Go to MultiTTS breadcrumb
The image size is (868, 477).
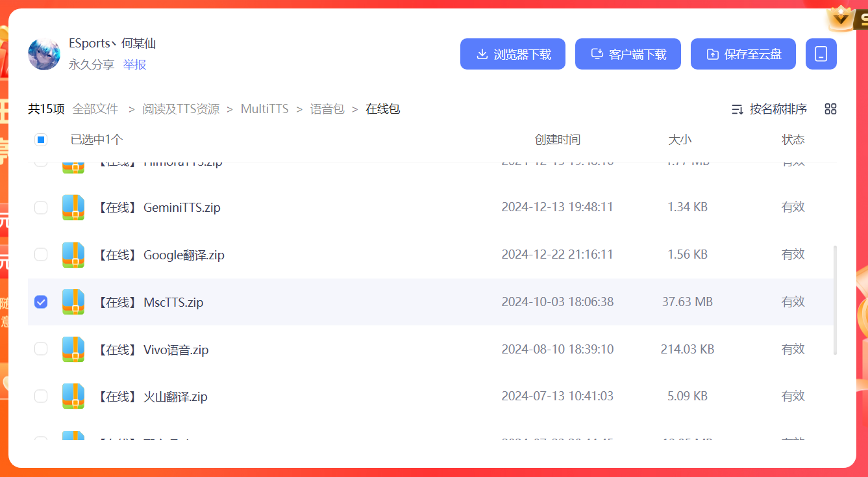(x=265, y=109)
